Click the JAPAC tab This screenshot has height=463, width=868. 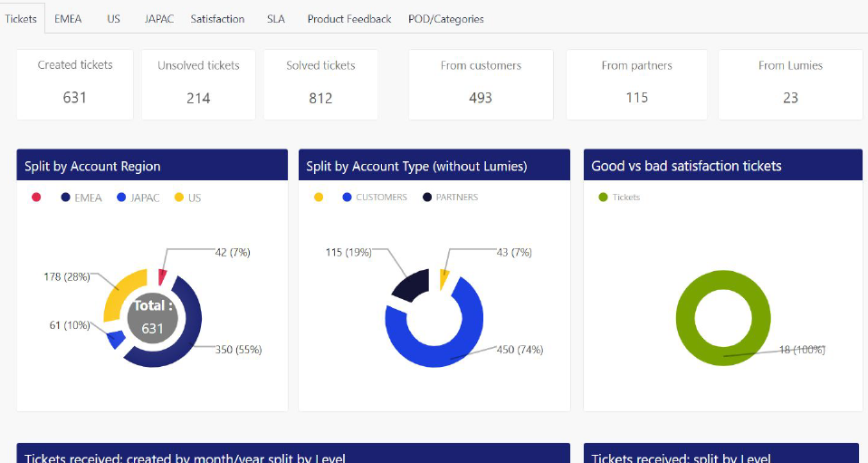point(159,18)
